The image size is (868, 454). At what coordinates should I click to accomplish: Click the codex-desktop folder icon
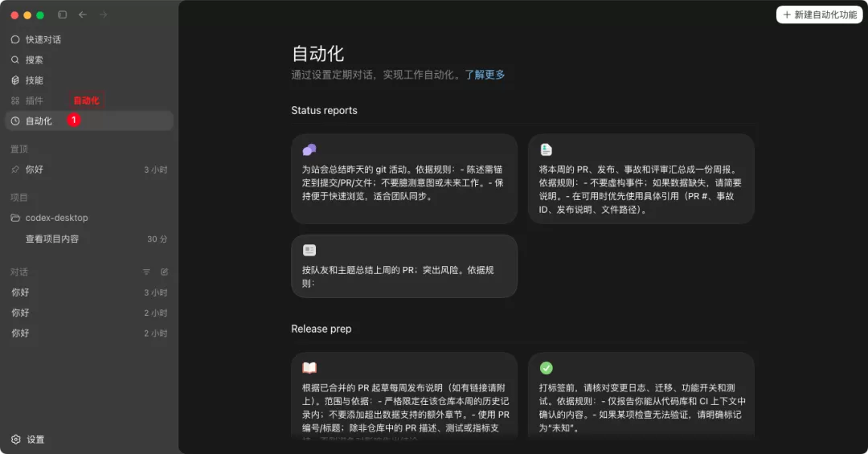(x=15, y=218)
